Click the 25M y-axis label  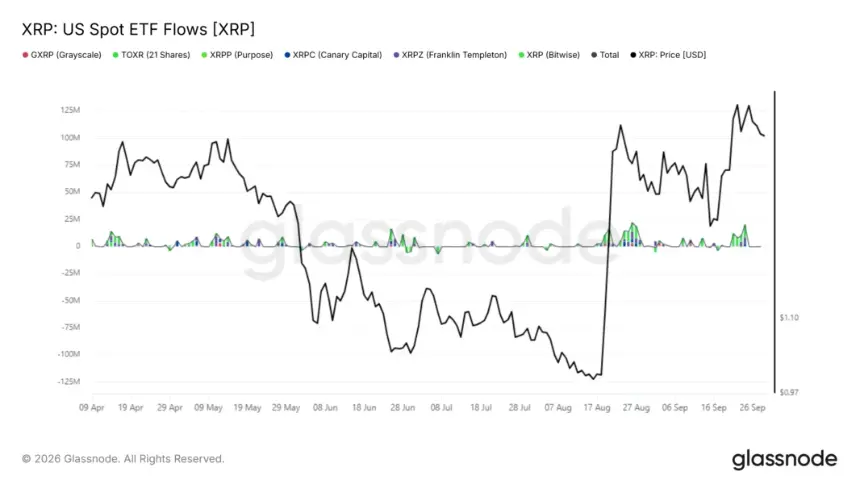coord(72,219)
